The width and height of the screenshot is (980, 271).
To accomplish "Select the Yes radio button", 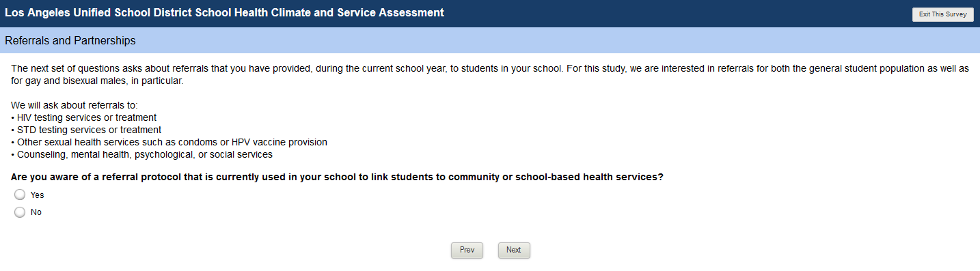I will 20,195.
